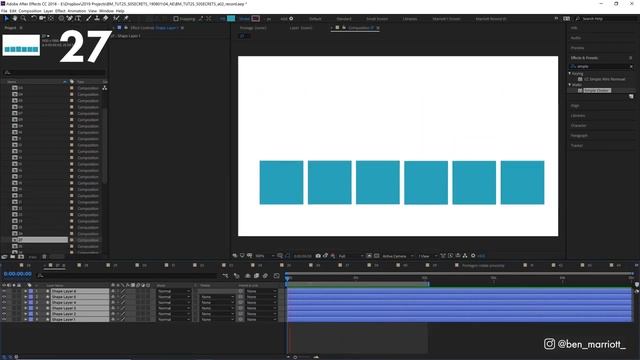
Task: Select the Zoom magnifier tool
Action: pyautogui.click(x=23, y=18)
